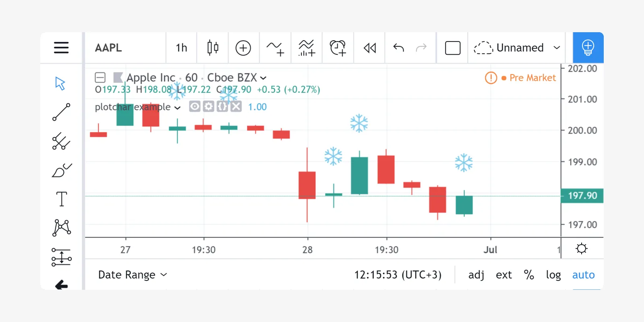Select the trend line drawing tool
Image resolution: width=644 pixels, height=322 pixels.
(61, 112)
